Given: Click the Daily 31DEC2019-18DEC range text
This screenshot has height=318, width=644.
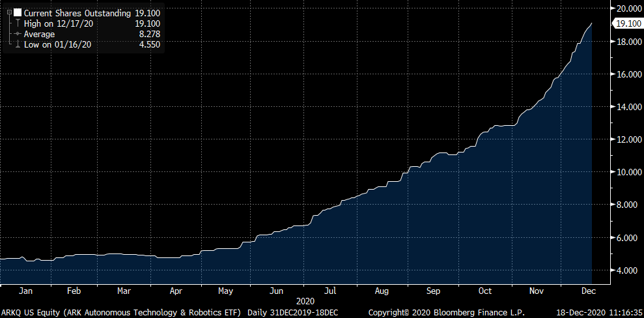Looking at the screenshot, I should 293,313.
